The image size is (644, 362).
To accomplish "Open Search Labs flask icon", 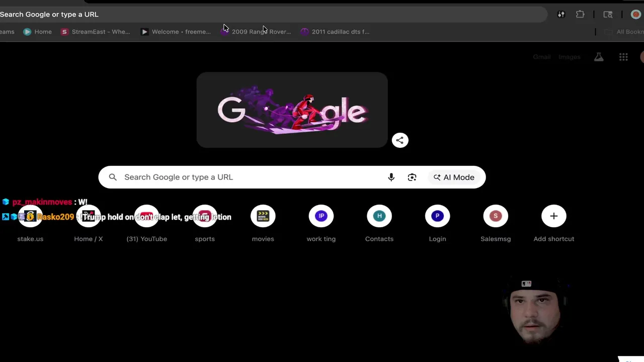I will [599, 57].
